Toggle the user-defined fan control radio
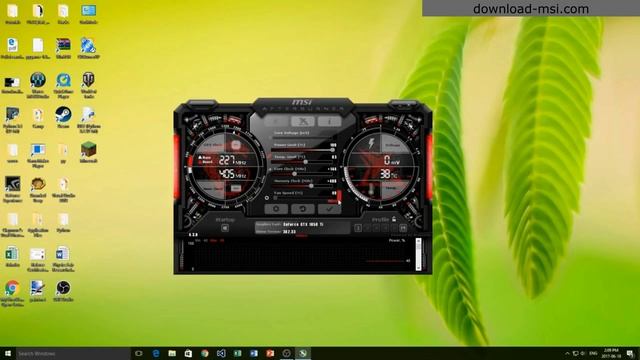640x360 pixels. [x=267, y=198]
